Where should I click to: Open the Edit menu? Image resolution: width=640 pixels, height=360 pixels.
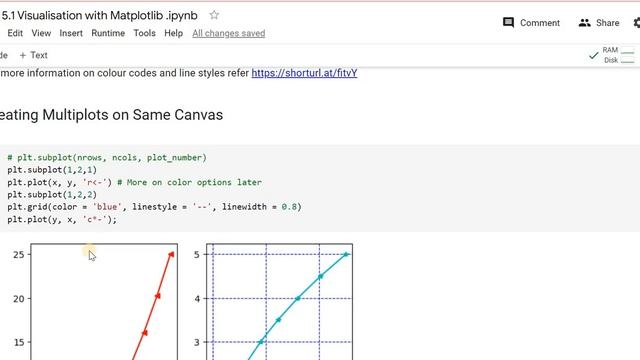pos(15,33)
